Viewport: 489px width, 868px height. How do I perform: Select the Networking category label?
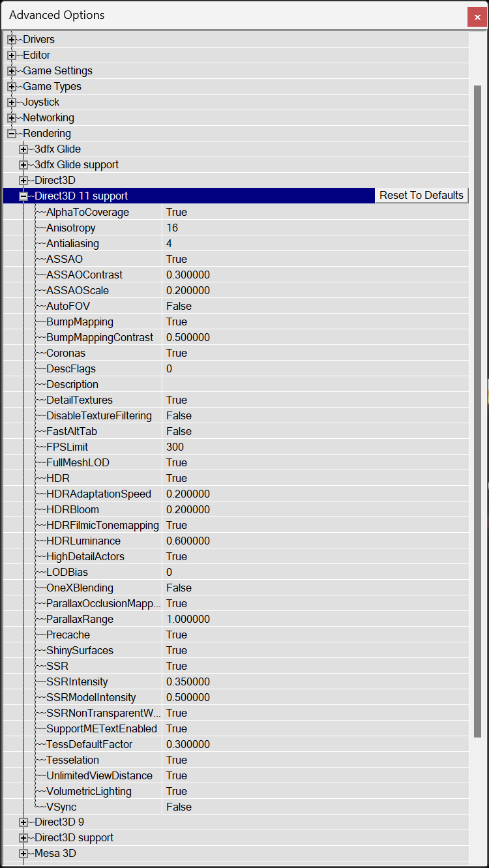pyautogui.click(x=48, y=118)
